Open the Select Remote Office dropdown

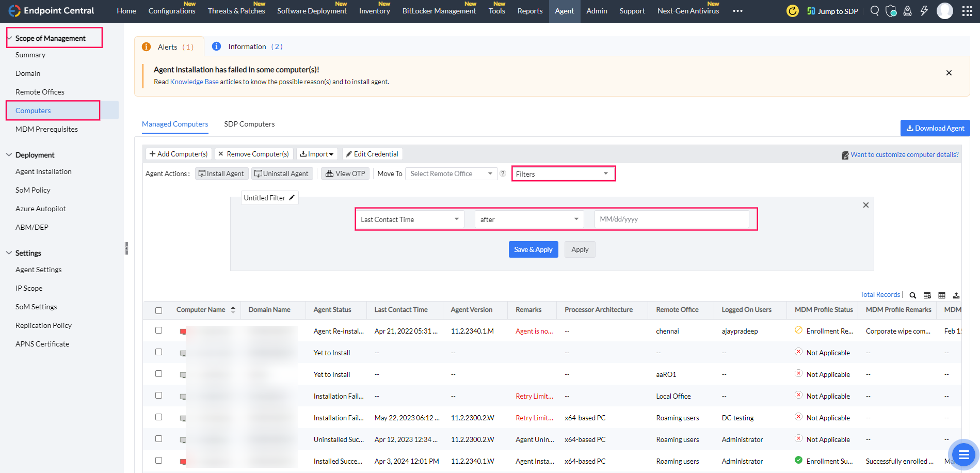point(450,174)
